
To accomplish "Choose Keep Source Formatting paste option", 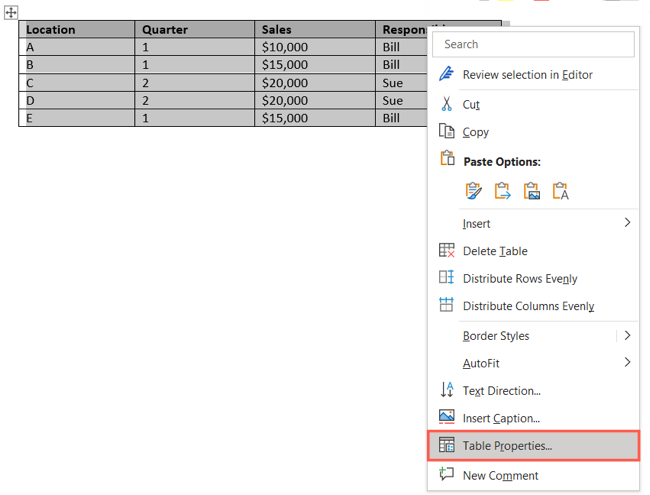I will point(473,190).
